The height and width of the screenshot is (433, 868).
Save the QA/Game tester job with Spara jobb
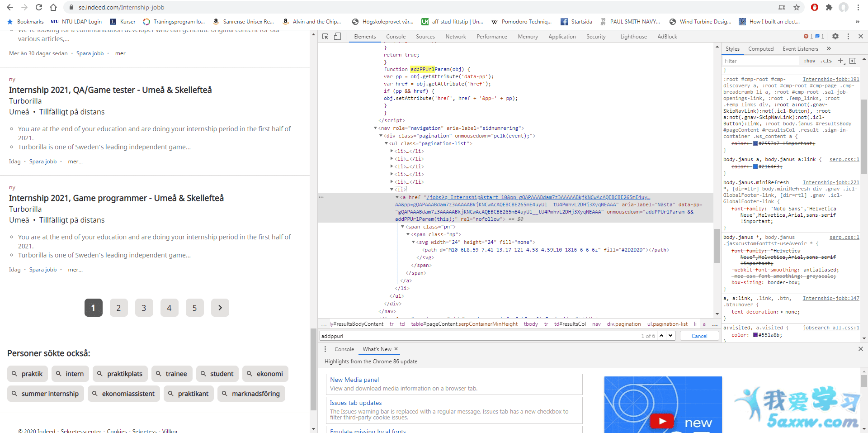[43, 162]
